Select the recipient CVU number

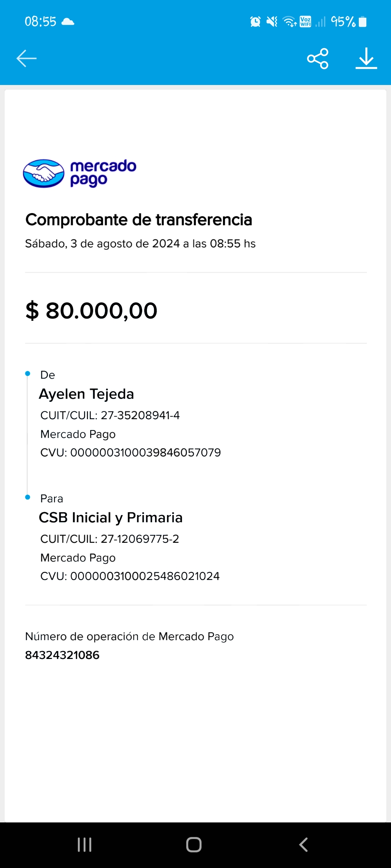pyautogui.click(x=145, y=576)
